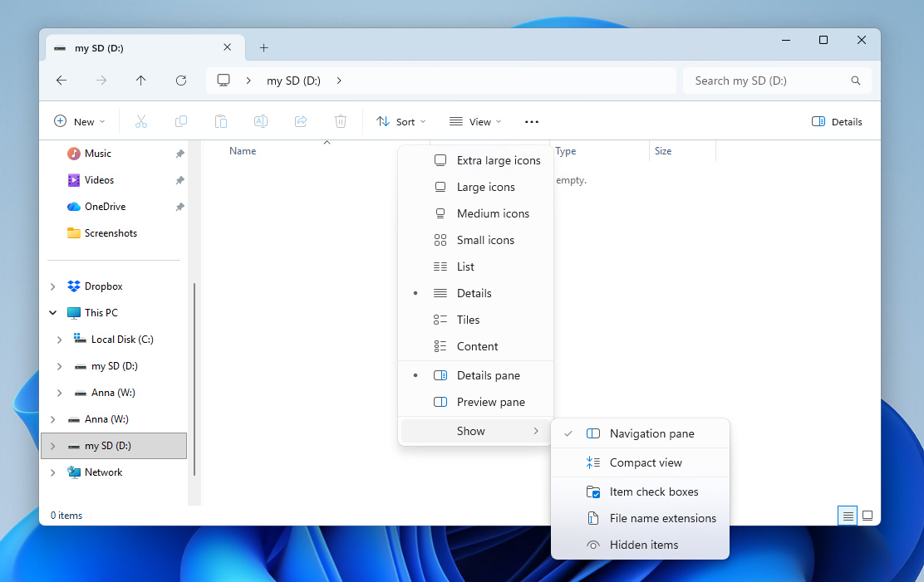Click the navigation pane scrollbar
The width and height of the screenshot is (924, 582).
pyautogui.click(x=194, y=379)
